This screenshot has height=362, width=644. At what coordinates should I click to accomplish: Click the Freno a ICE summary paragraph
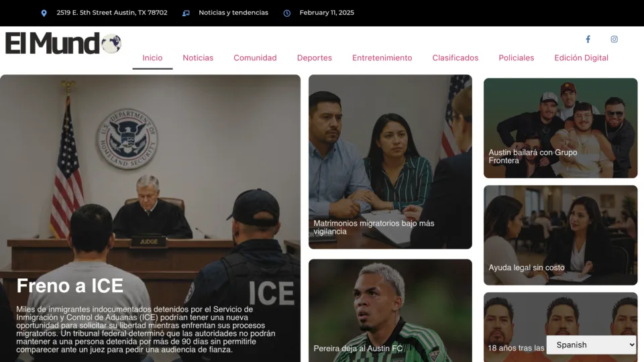pyautogui.click(x=146, y=329)
